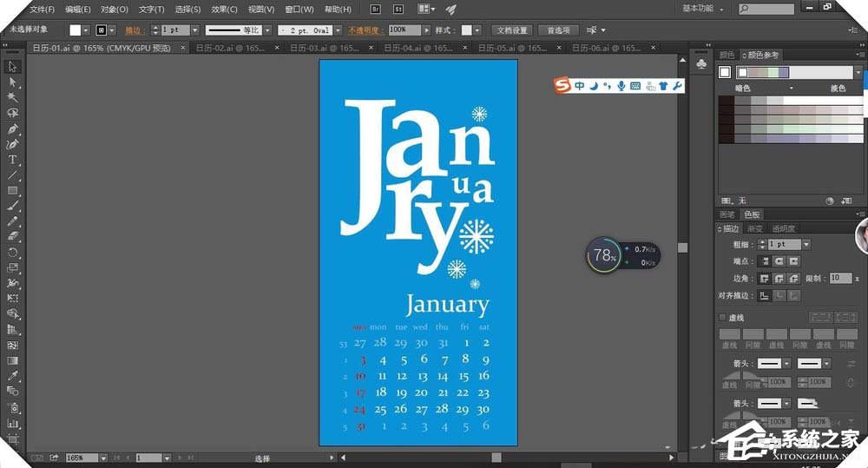Click the artboard number field in status bar
The height and width of the screenshot is (468, 868).
pyautogui.click(x=149, y=458)
